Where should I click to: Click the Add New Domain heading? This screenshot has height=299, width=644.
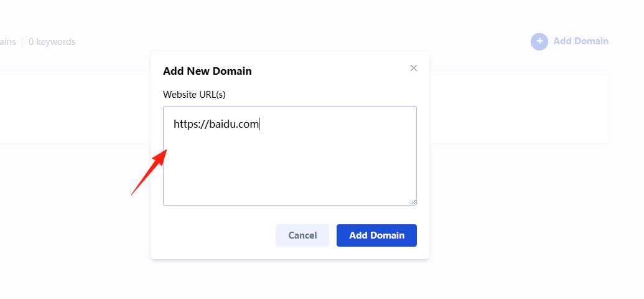[x=207, y=71]
